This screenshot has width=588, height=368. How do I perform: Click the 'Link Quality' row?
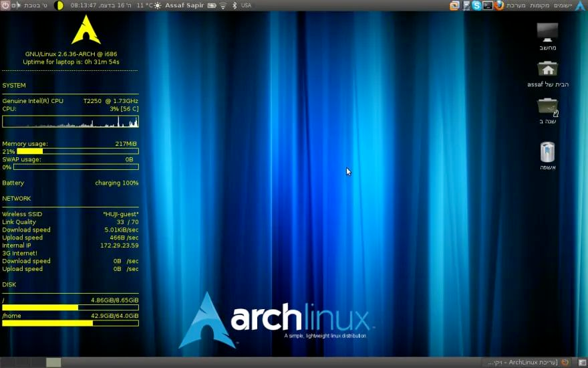tap(71, 222)
